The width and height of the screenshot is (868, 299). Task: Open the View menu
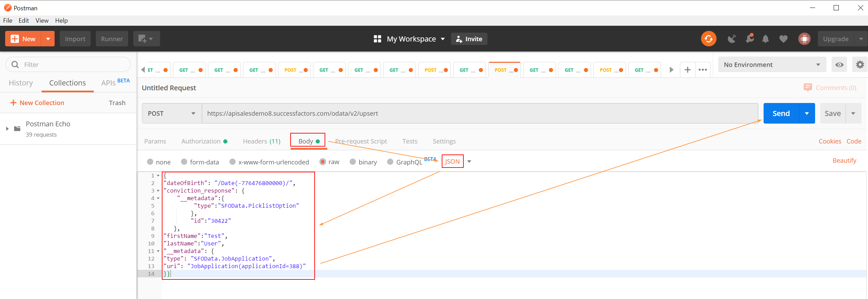[x=42, y=20]
